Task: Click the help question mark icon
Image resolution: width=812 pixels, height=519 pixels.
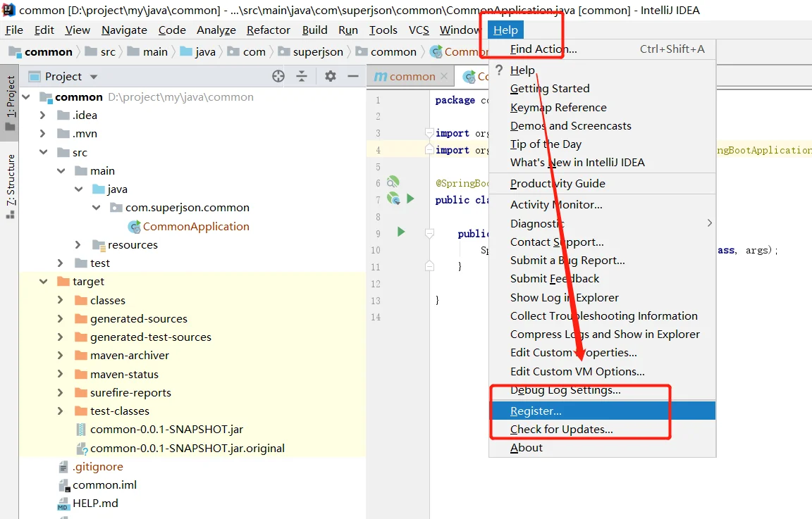Action: (499, 70)
